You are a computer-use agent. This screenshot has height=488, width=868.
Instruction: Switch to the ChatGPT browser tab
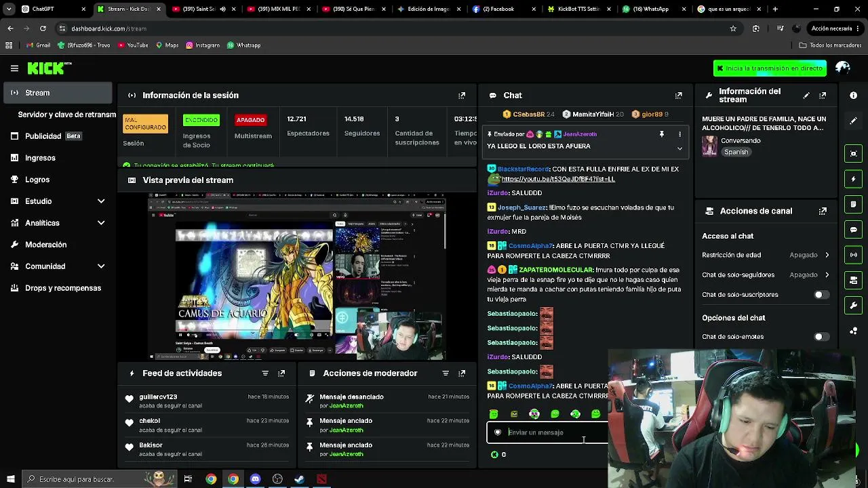click(54, 9)
